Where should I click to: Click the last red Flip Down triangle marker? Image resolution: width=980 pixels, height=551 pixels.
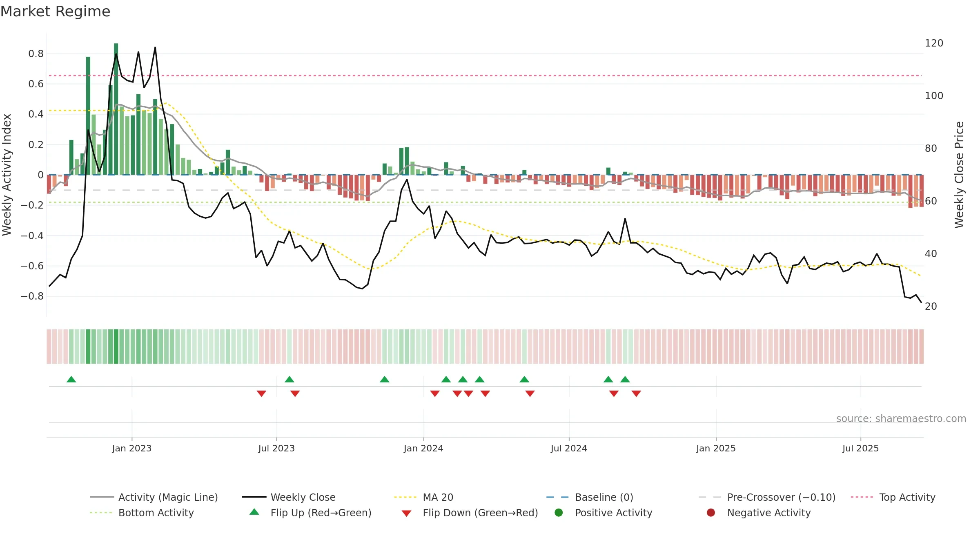coord(636,393)
